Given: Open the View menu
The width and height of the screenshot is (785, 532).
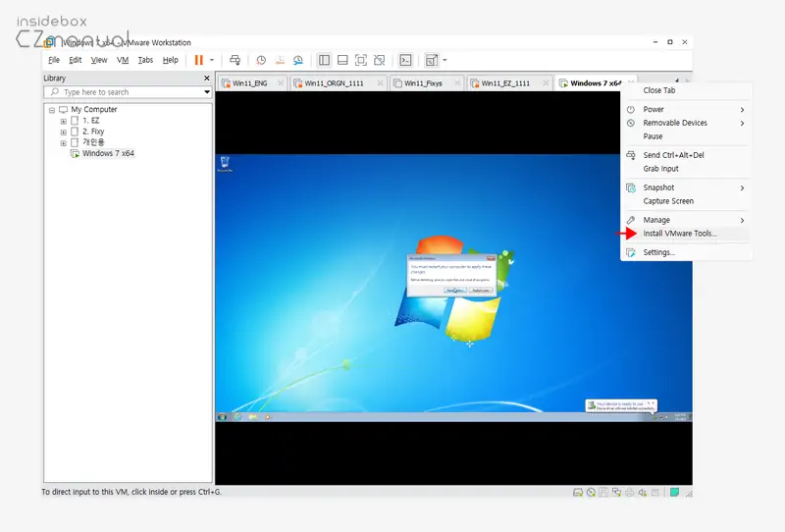Looking at the screenshot, I should [99, 60].
